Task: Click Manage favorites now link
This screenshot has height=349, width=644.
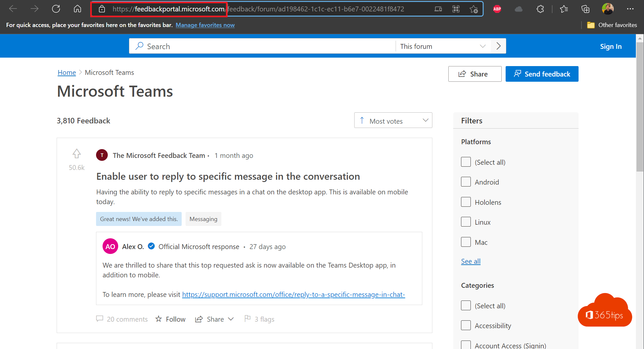Action: coord(205,25)
